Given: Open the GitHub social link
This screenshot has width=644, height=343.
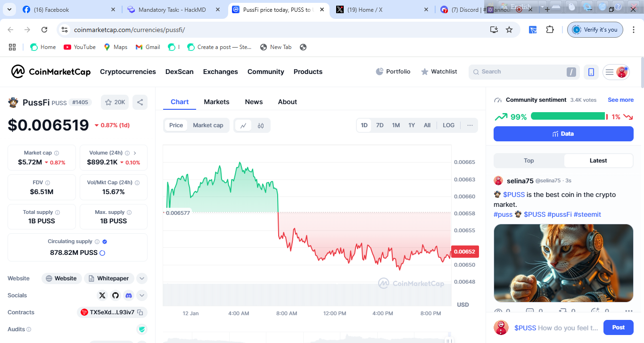Looking at the screenshot, I should pos(116,295).
